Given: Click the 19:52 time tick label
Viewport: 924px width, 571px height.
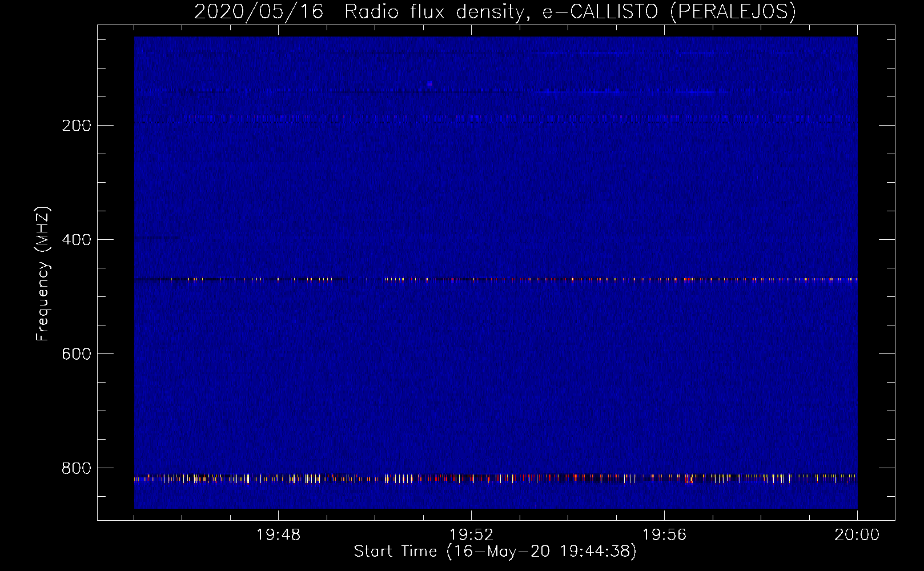Looking at the screenshot, I should (x=471, y=535).
